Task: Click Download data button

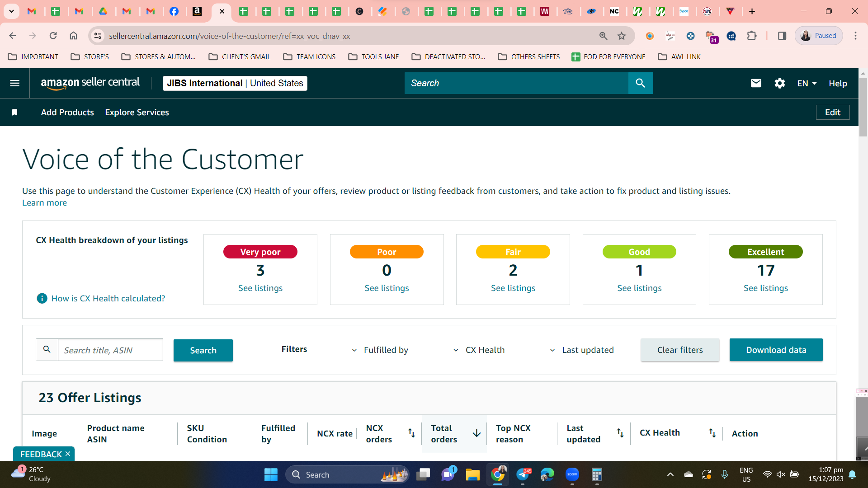Action: click(776, 350)
